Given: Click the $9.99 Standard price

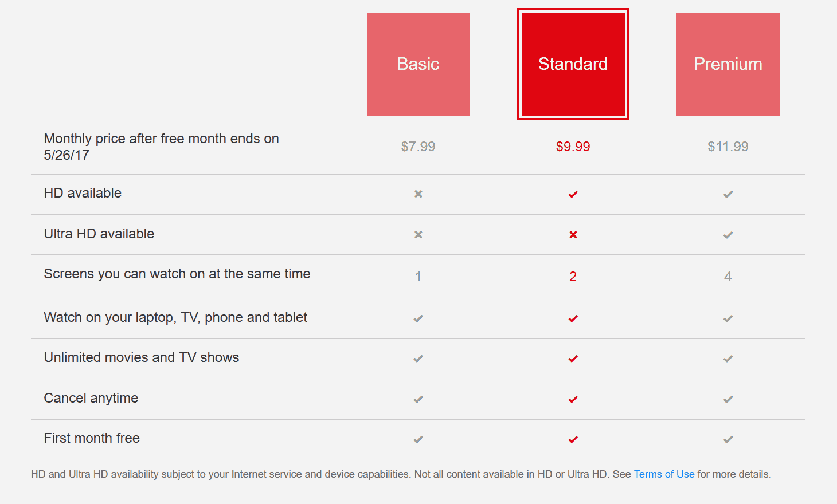Looking at the screenshot, I should coord(573,147).
